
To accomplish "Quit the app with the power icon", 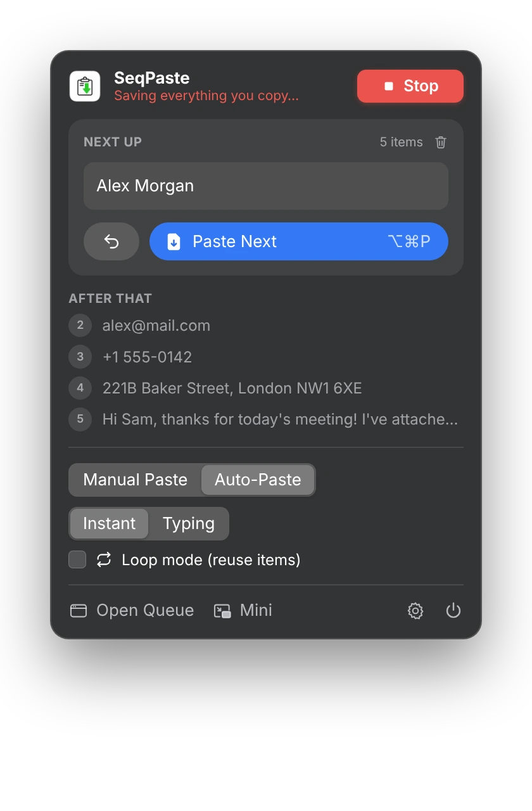I will [453, 611].
